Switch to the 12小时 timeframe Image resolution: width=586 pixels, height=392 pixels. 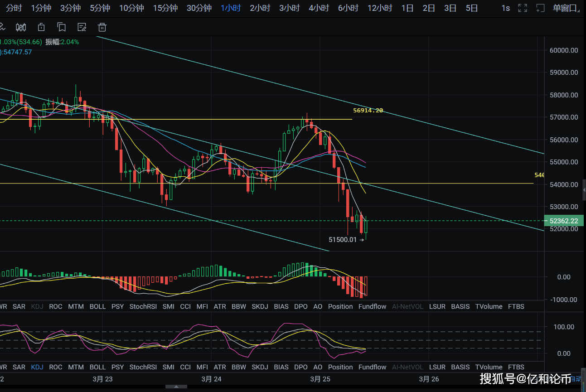[x=380, y=8]
